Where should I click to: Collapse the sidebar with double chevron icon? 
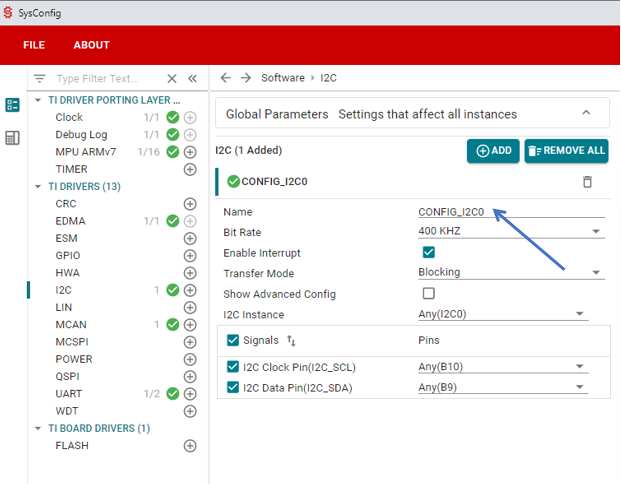click(x=192, y=78)
